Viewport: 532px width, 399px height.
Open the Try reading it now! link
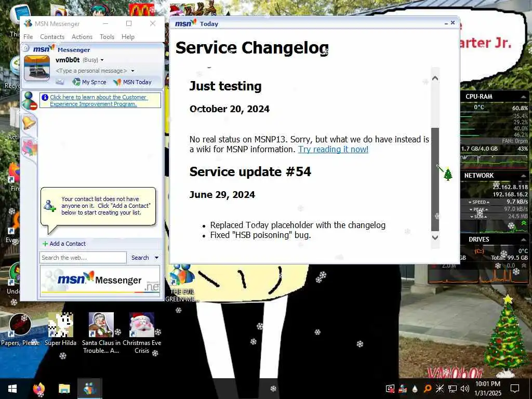[333, 149]
